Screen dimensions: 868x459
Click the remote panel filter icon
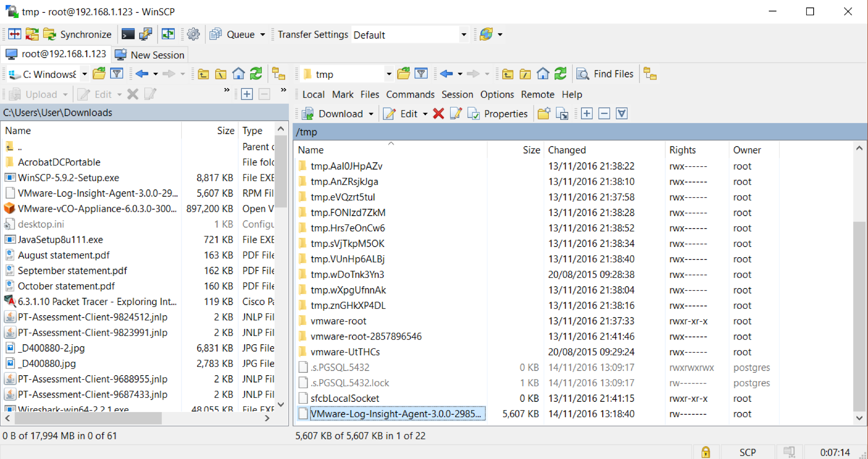(x=421, y=74)
